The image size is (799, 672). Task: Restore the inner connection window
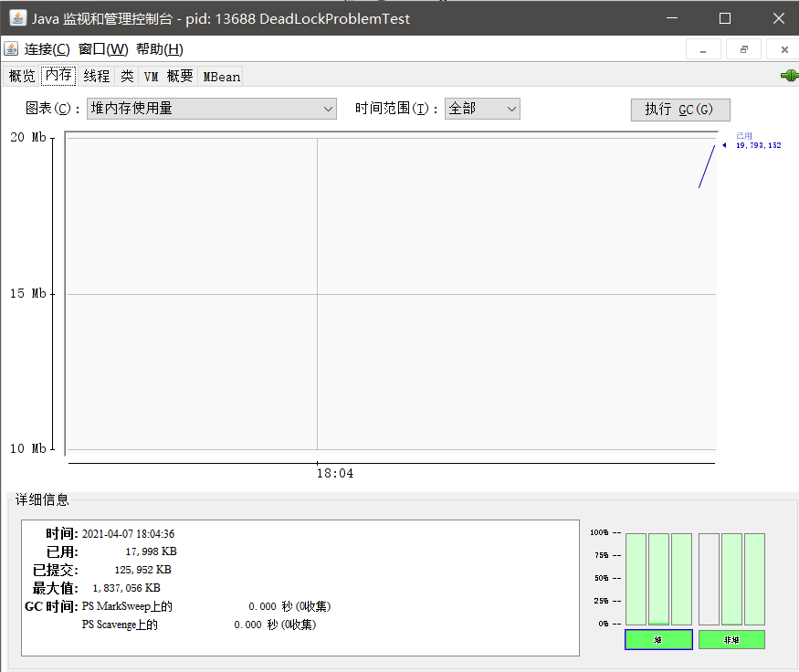point(743,49)
